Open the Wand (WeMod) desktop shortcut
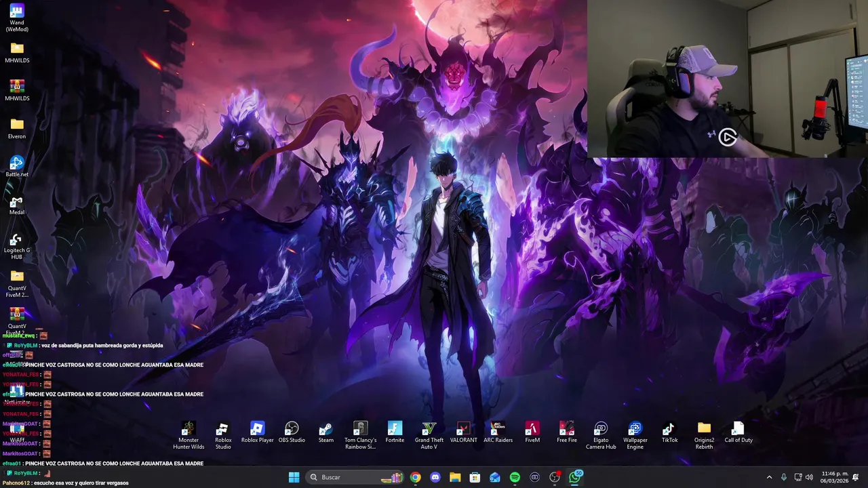This screenshot has height=488, width=868. 17,18
